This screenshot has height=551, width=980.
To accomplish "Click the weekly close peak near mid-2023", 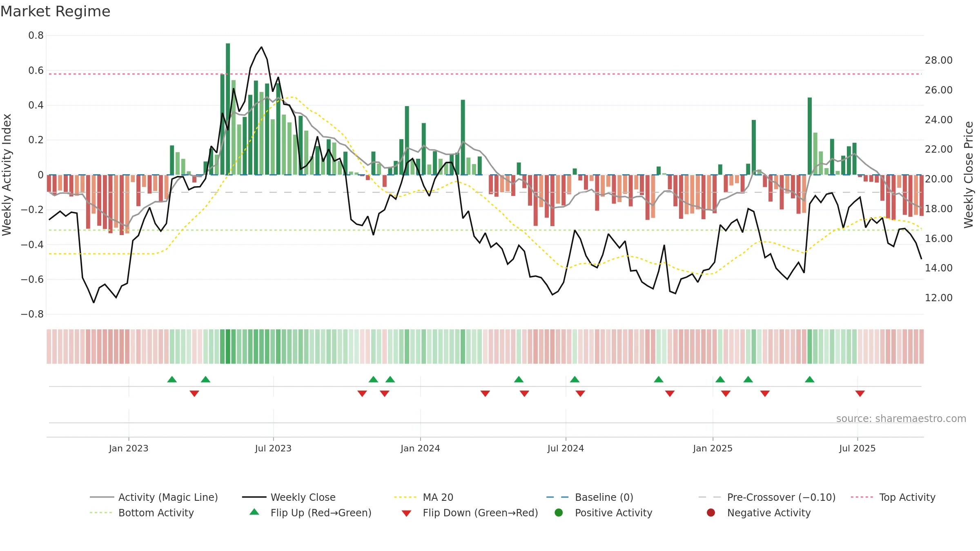I will coord(262,47).
